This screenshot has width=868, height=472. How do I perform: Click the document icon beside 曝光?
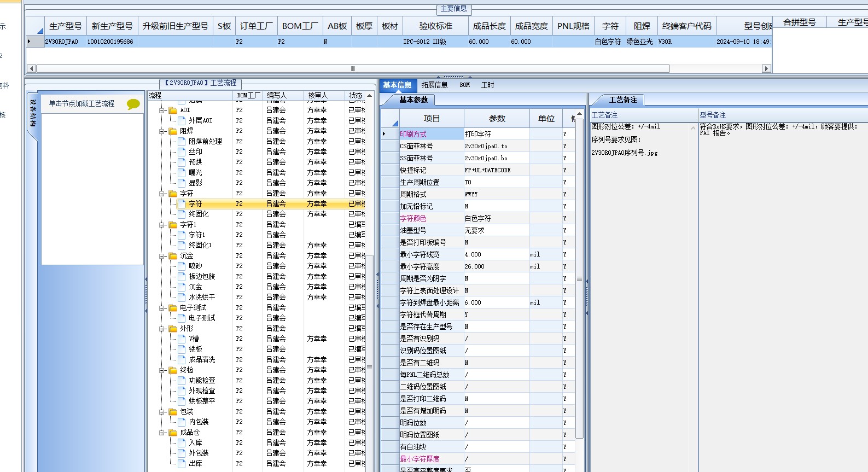[x=182, y=172]
